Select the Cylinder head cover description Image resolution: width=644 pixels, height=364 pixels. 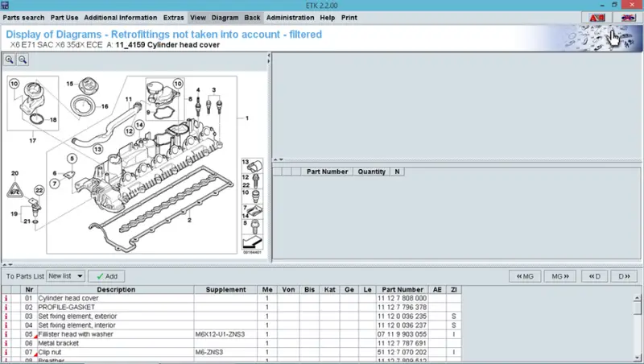pyautogui.click(x=68, y=298)
